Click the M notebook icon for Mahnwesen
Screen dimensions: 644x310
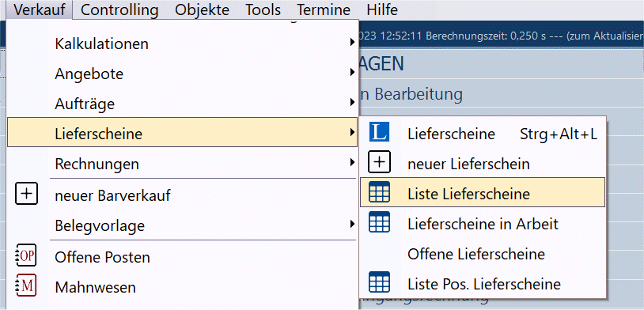26,285
